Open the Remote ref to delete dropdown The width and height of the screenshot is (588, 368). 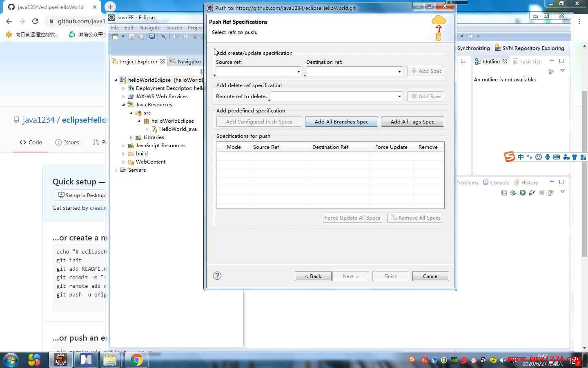(x=399, y=96)
